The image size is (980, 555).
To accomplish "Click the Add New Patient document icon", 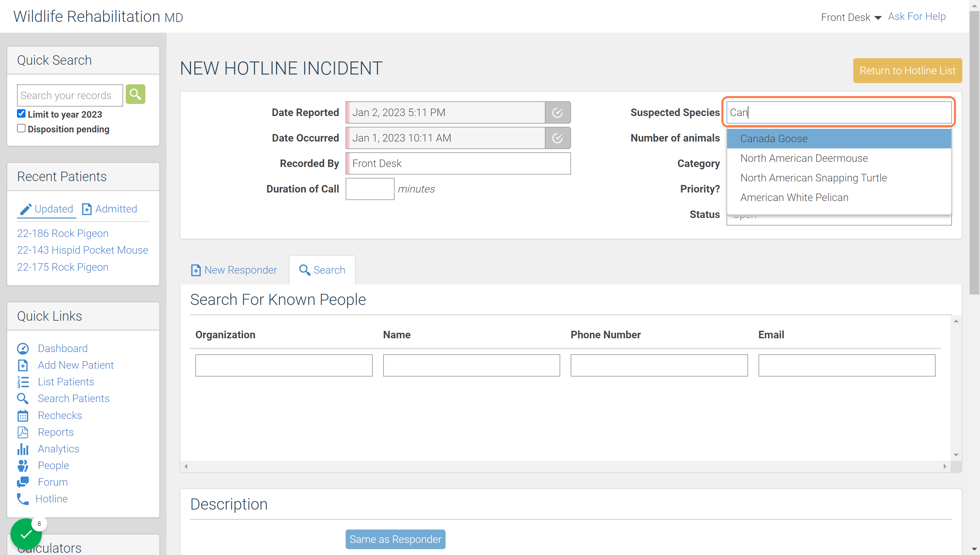I will (23, 365).
